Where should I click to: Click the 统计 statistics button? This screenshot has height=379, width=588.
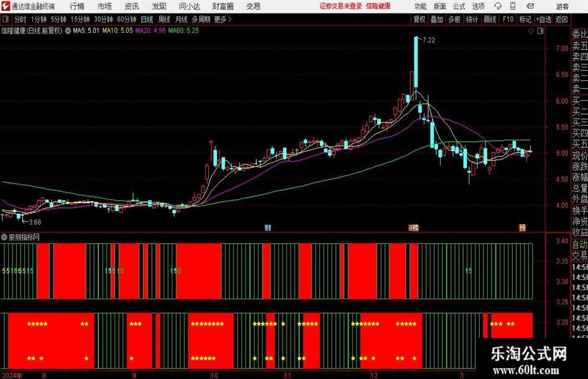pyautogui.click(x=472, y=19)
